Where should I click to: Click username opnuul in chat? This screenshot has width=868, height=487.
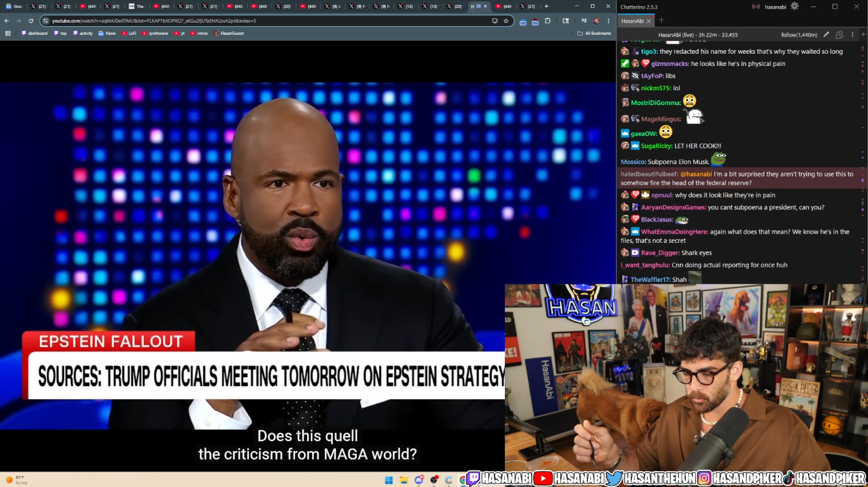point(662,195)
